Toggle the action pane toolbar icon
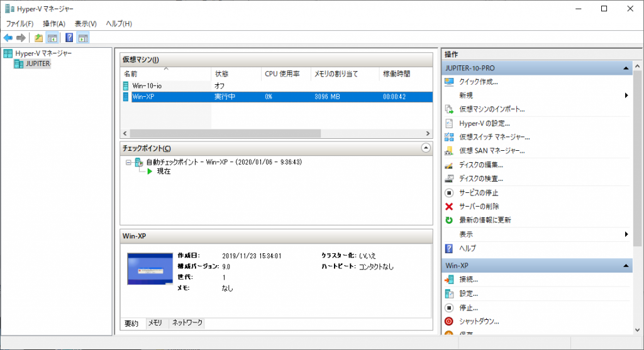The height and width of the screenshot is (350, 644). (x=83, y=38)
